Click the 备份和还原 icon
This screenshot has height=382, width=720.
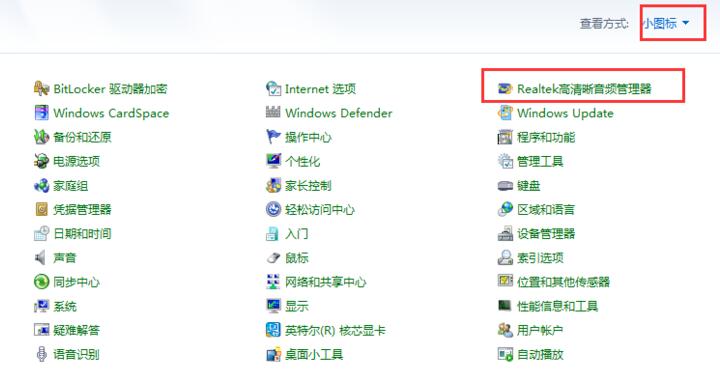click(x=41, y=137)
